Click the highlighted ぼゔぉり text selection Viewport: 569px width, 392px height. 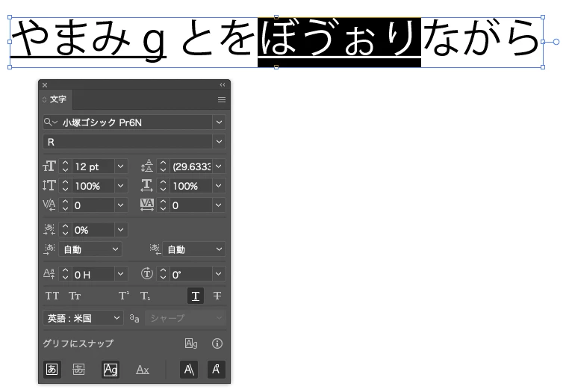[339, 42]
